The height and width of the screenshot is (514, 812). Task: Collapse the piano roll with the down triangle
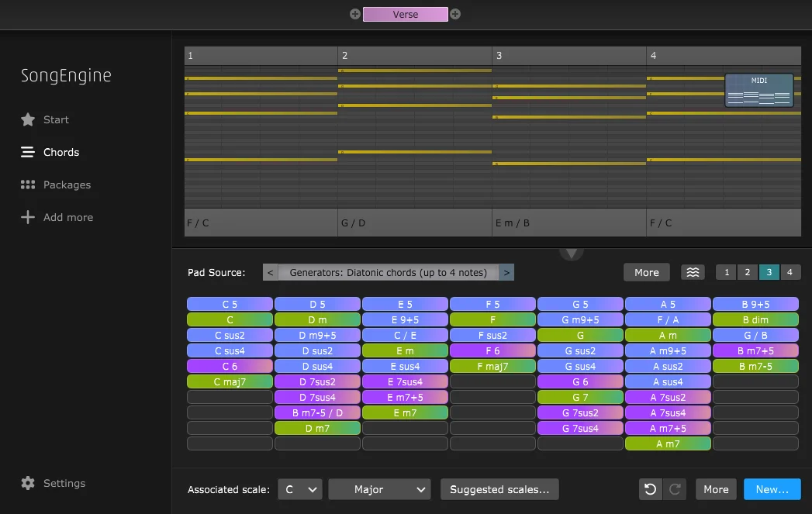click(x=572, y=253)
